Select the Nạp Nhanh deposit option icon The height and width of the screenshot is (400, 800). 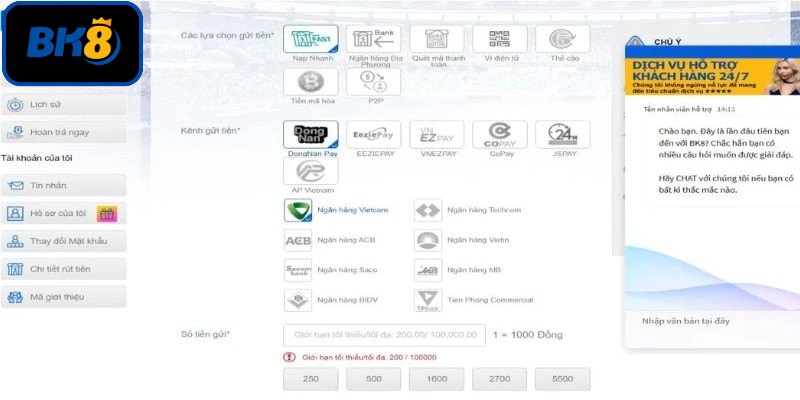(311, 39)
